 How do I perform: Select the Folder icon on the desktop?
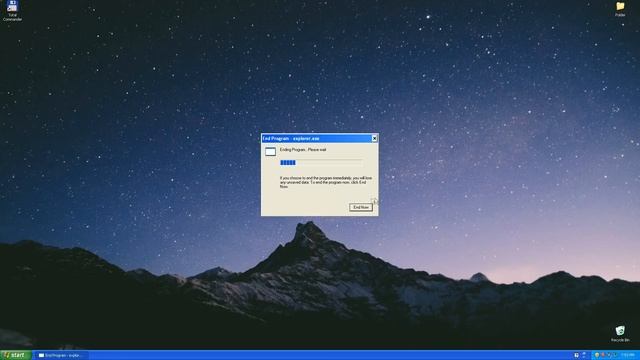(x=620, y=9)
